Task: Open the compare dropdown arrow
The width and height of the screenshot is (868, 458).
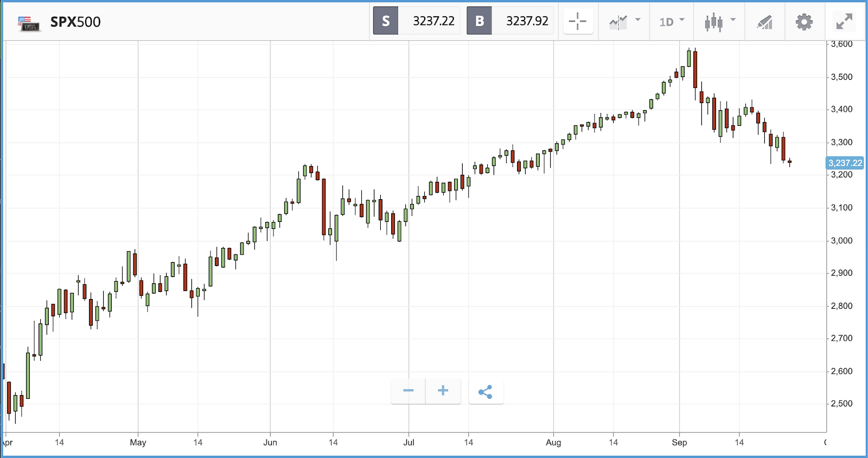Action: tap(638, 20)
